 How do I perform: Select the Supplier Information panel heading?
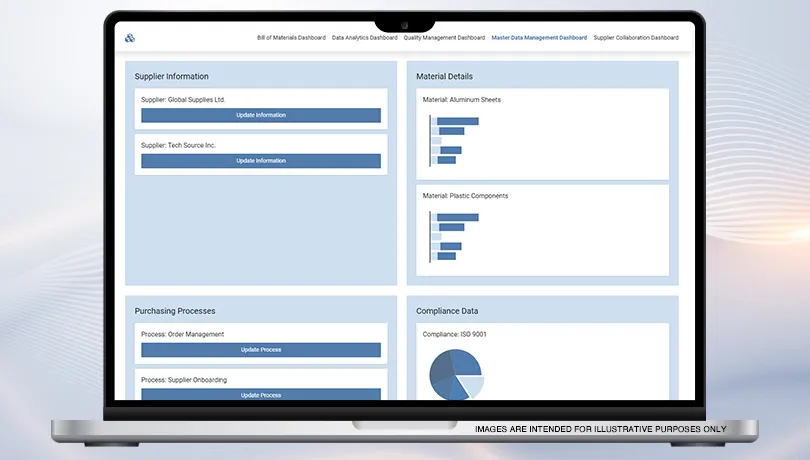pos(172,76)
